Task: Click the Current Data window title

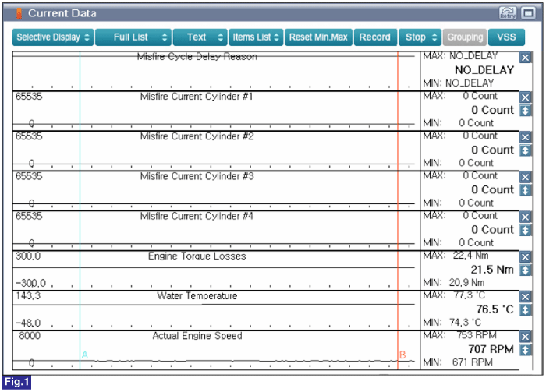Action: click(x=62, y=13)
